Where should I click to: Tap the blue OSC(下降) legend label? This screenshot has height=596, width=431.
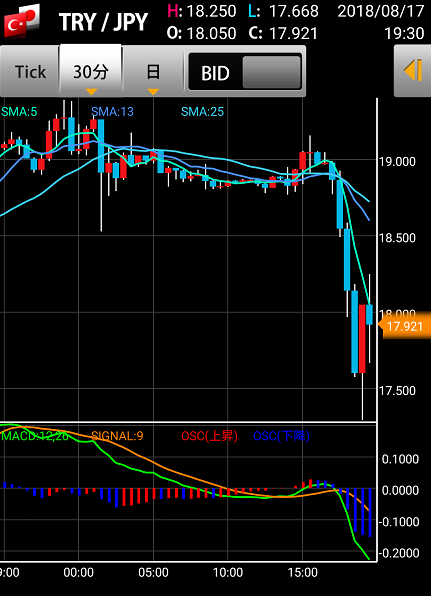click(281, 436)
